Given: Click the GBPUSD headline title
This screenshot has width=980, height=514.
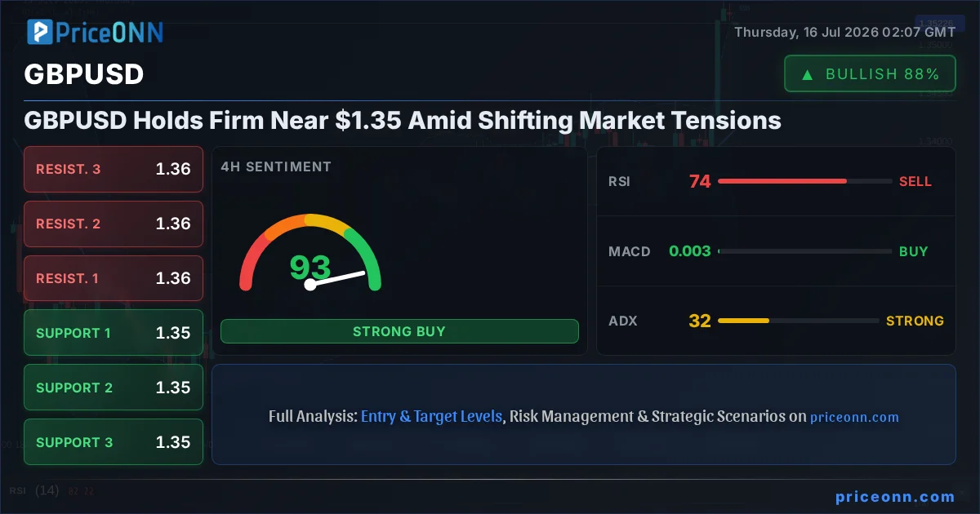Looking at the screenshot, I should coord(403,121).
